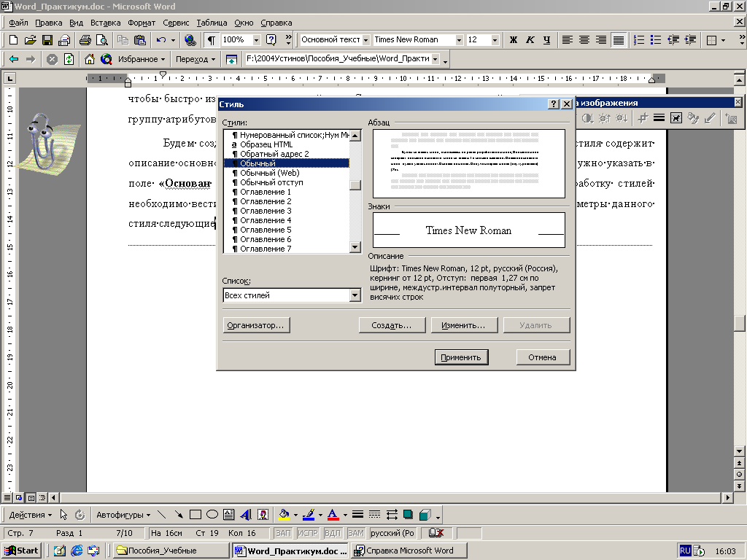Open the Windows Start menu

[x=22, y=551]
